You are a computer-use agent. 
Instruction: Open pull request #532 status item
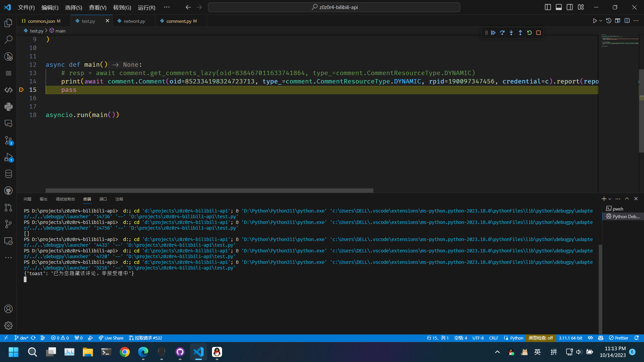[146, 338]
